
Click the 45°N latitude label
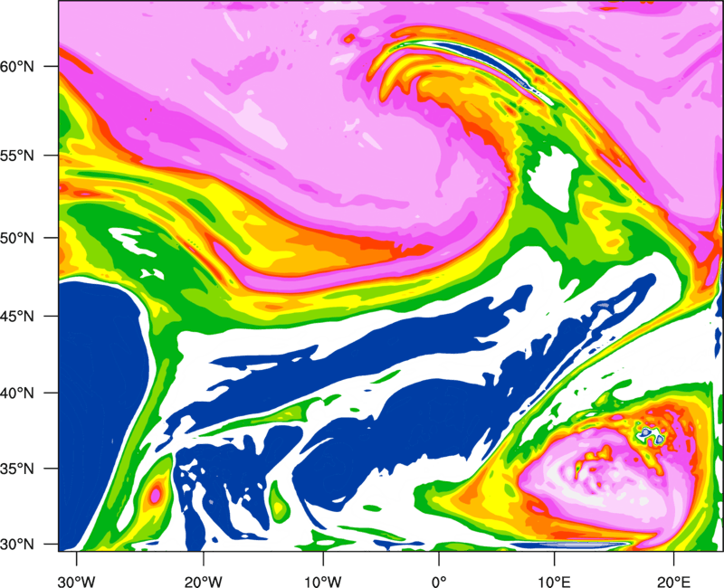coord(17,316)
